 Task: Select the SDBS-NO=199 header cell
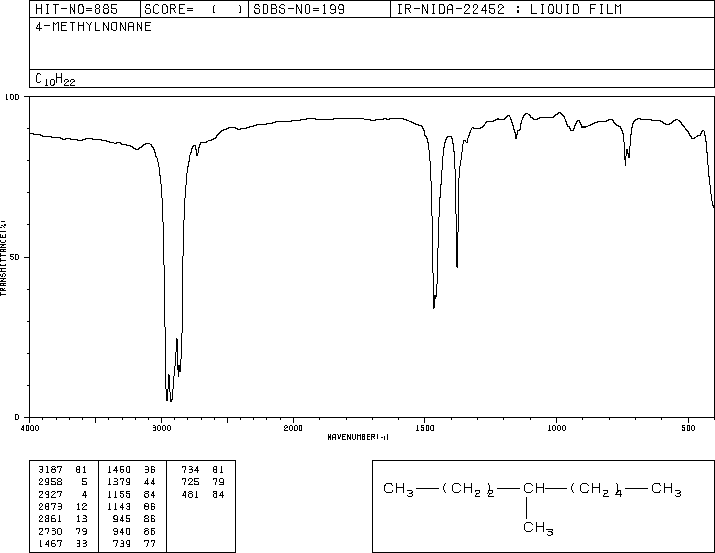pyautogui.click(x=299, y=9)
